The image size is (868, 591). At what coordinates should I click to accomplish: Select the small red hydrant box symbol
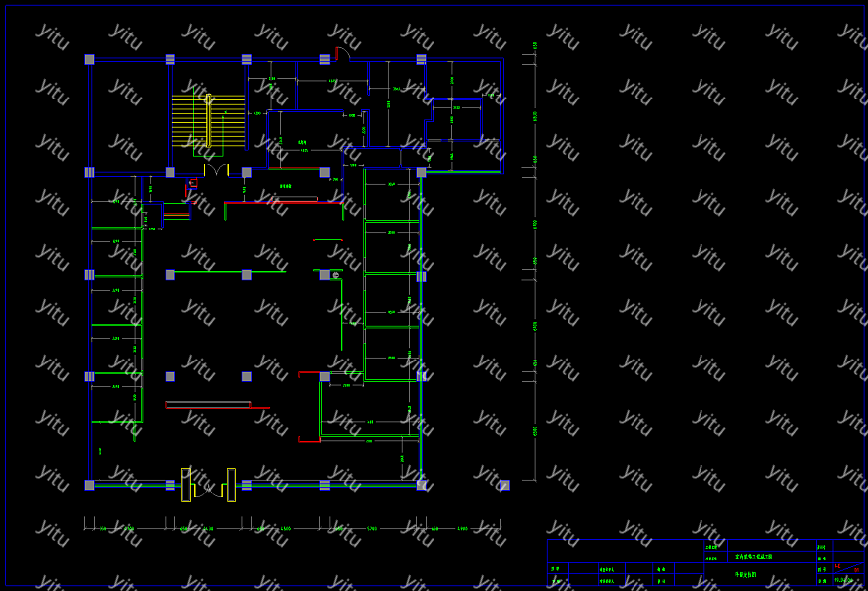tap(192, 183)
